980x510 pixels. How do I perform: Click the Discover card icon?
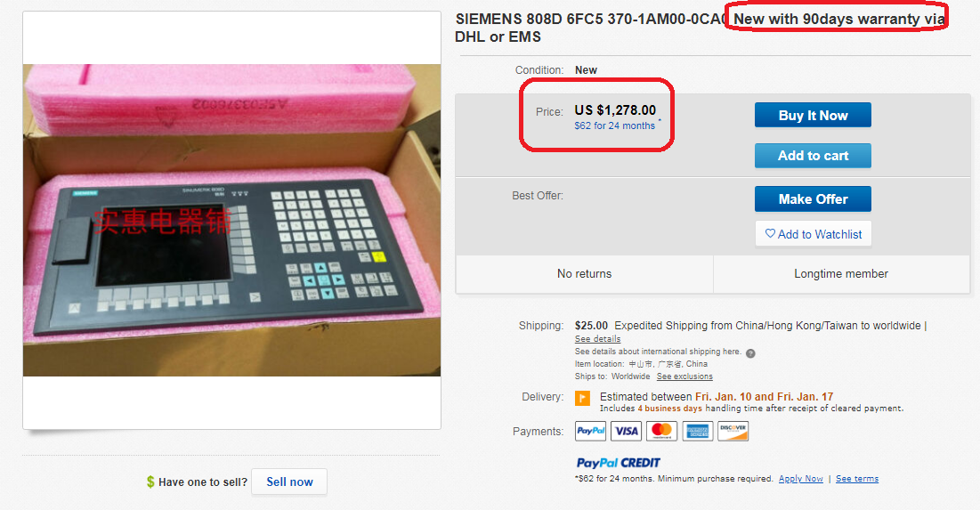coord(733,432)
